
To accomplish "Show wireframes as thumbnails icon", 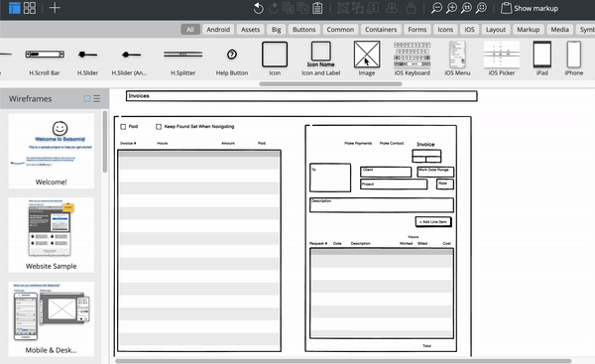I will click(x=87, y=98).
